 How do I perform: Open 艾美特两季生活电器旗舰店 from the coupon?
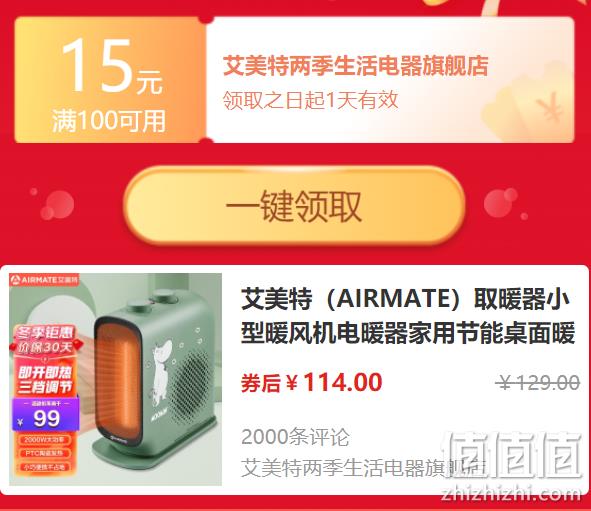[x=355, y=66]
